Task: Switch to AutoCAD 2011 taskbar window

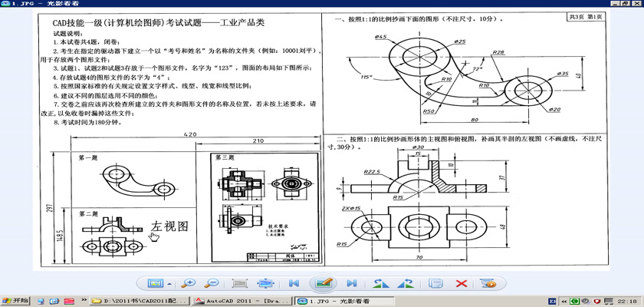Action: [243, 302]
